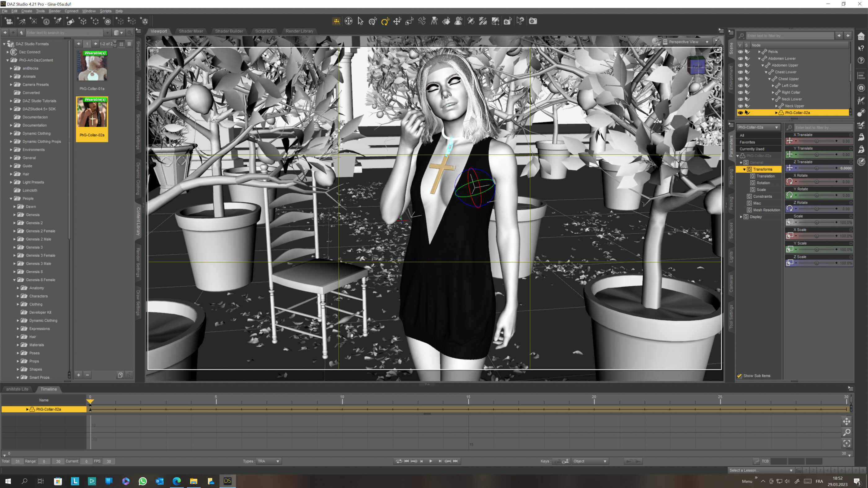Toggle visibility of Pelvis node
Screen dimensions: 868x488
coord(740,52)
